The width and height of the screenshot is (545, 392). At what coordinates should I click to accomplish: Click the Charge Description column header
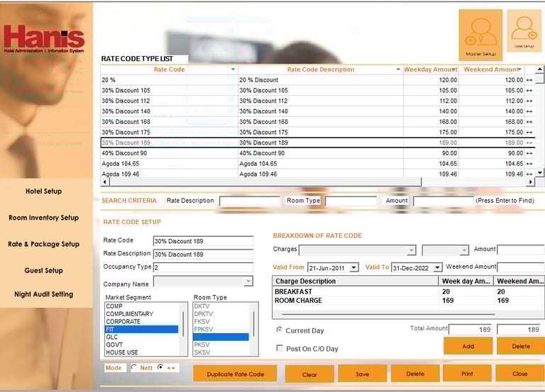click(356, 281)
